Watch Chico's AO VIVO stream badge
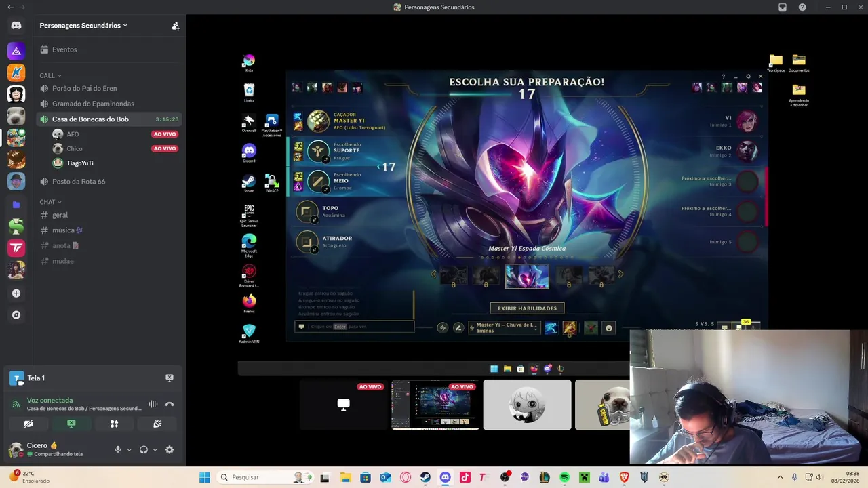This screenshot has width=868, height=488. point(165,148)
